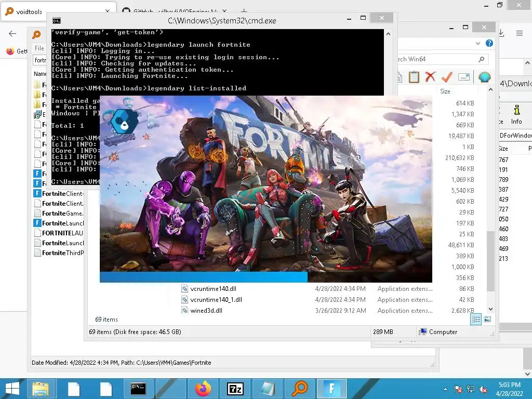This screenshot has width=532, height=399.
Task: Click the Name column header in Everything
Action: pyautogui.click(x=40, y=74)
